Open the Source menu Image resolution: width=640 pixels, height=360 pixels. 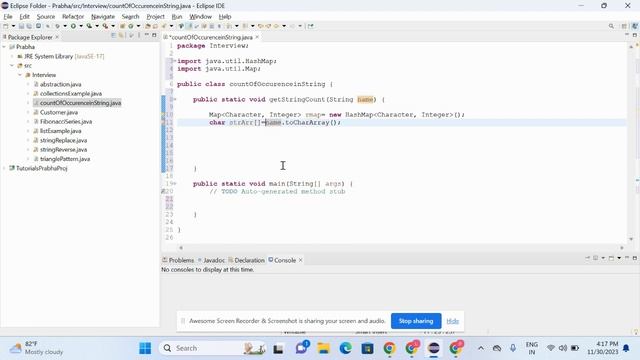pyautogui.click(x=46, y=17)
